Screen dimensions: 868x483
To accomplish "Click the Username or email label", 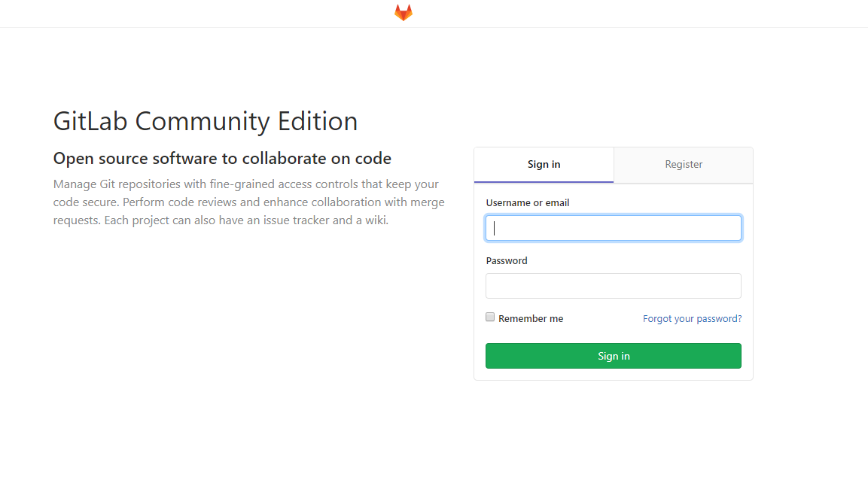I will tap(527, 203).
